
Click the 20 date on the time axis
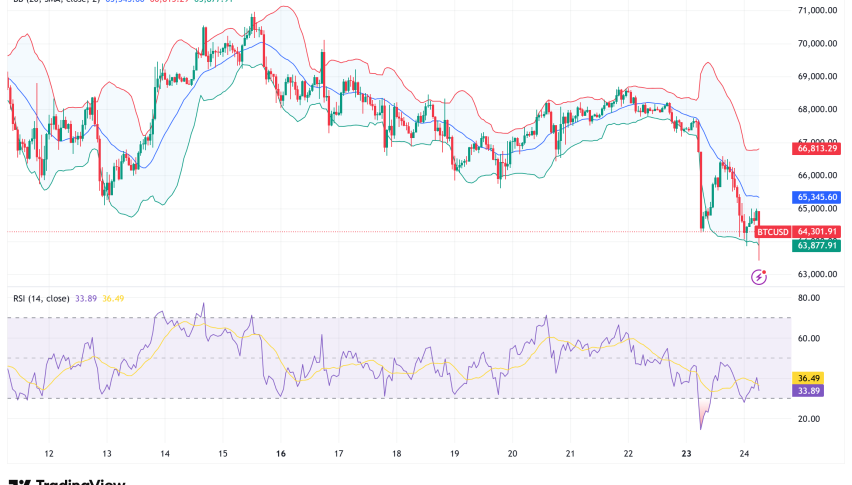pyautogui.click(x=513, y=453)
